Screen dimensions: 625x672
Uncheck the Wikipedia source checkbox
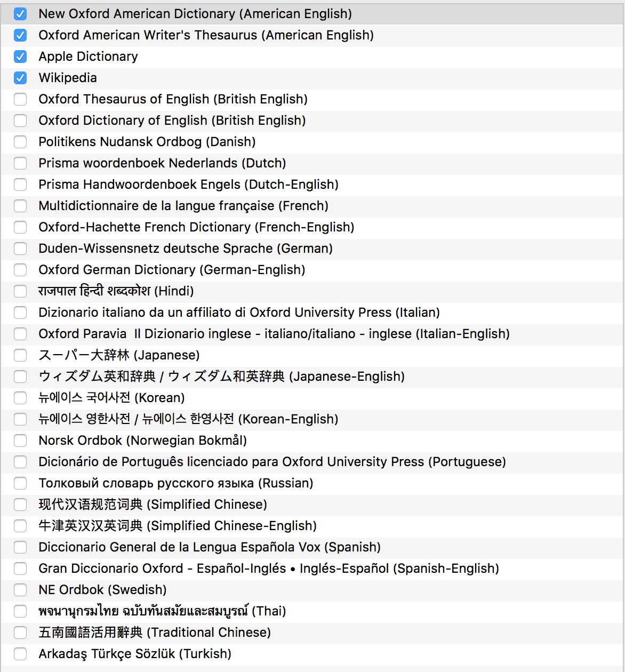(x=20, y=78)
